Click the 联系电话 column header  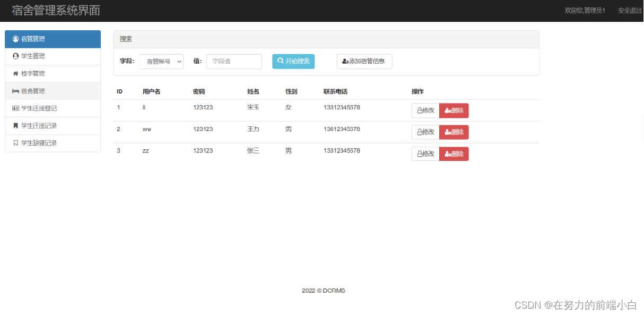pyautogui.click(x=336, y=92)
